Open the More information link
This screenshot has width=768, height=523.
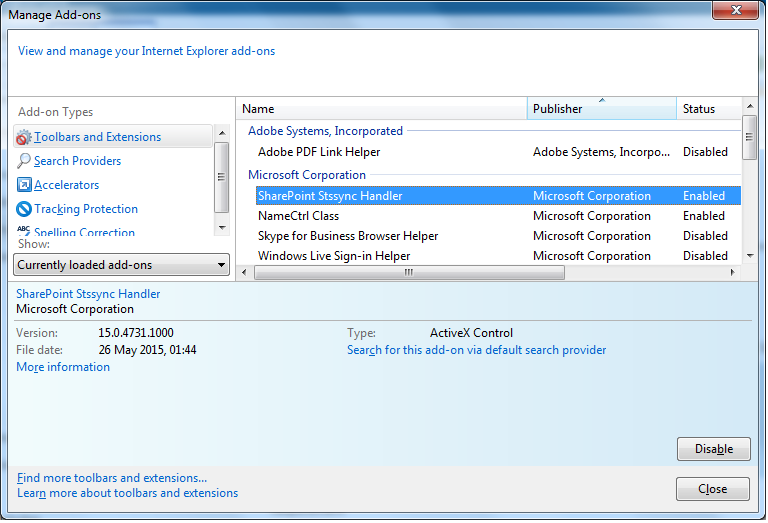click(x=63, y=367)
